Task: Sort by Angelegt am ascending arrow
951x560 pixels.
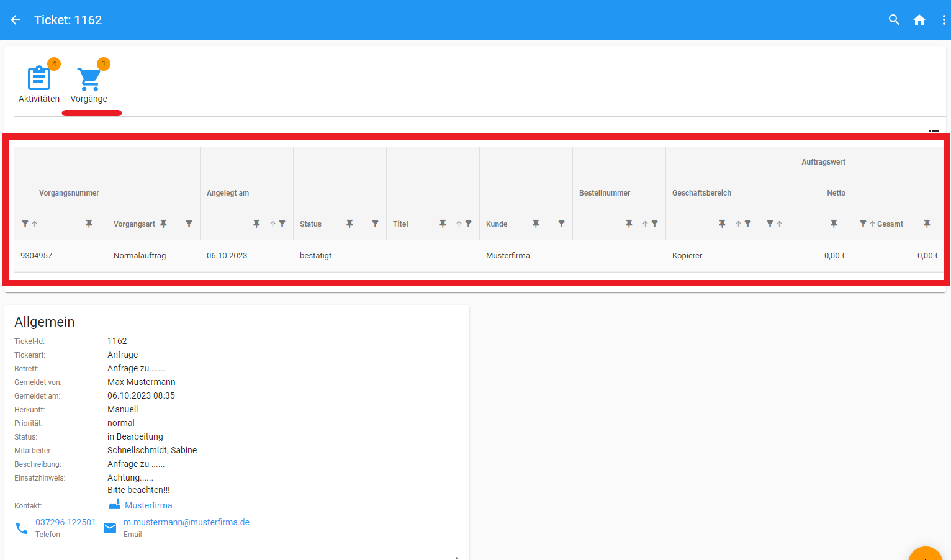Action: [273, 224]
